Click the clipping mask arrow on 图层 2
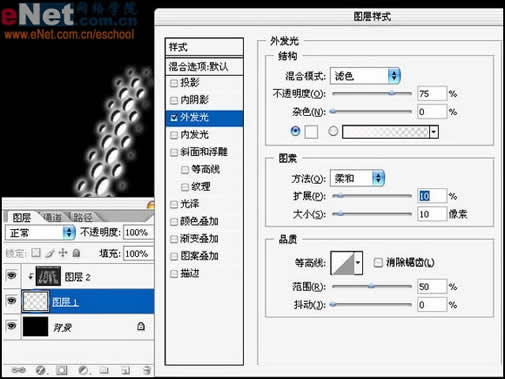This screenshot has height=379, width=505. pyautogui.click(x=30, y=276)
